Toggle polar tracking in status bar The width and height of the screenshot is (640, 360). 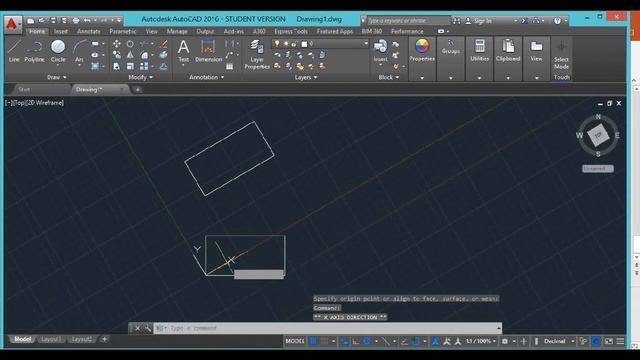367,341
